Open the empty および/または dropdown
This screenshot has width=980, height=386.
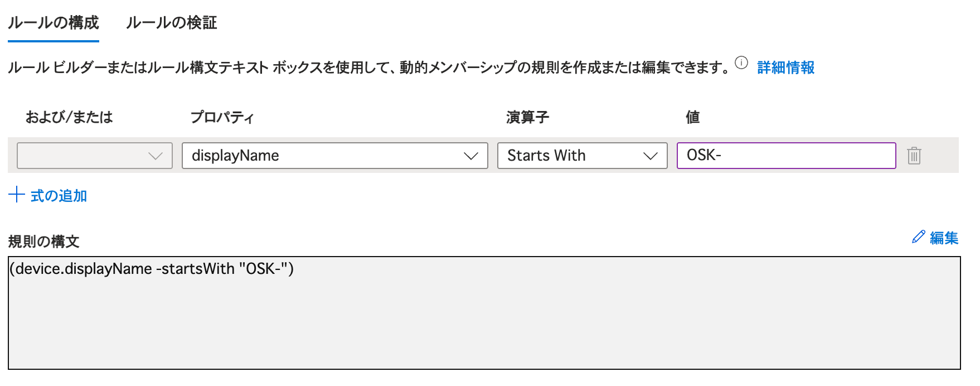click(95, 156)
